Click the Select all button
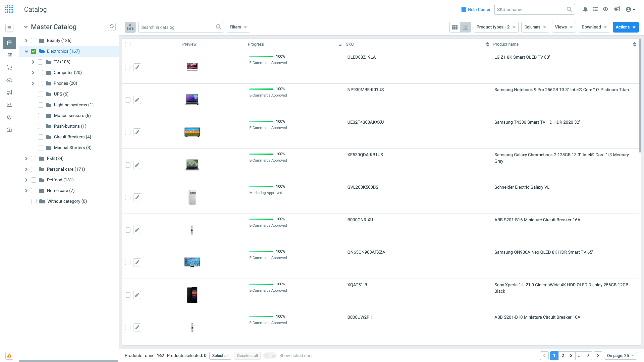This screenshot has width=644, height=362. click(x=220, y=355)
